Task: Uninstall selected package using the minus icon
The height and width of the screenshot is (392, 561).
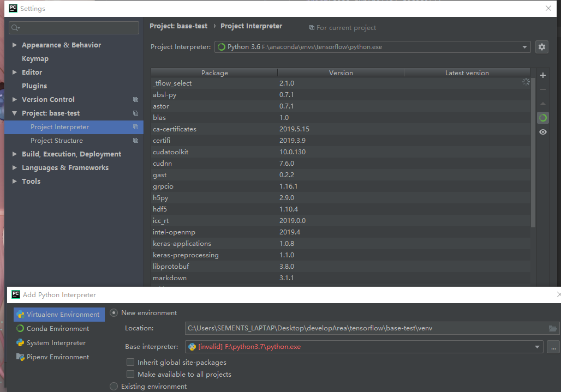Action: click(542, 89)
